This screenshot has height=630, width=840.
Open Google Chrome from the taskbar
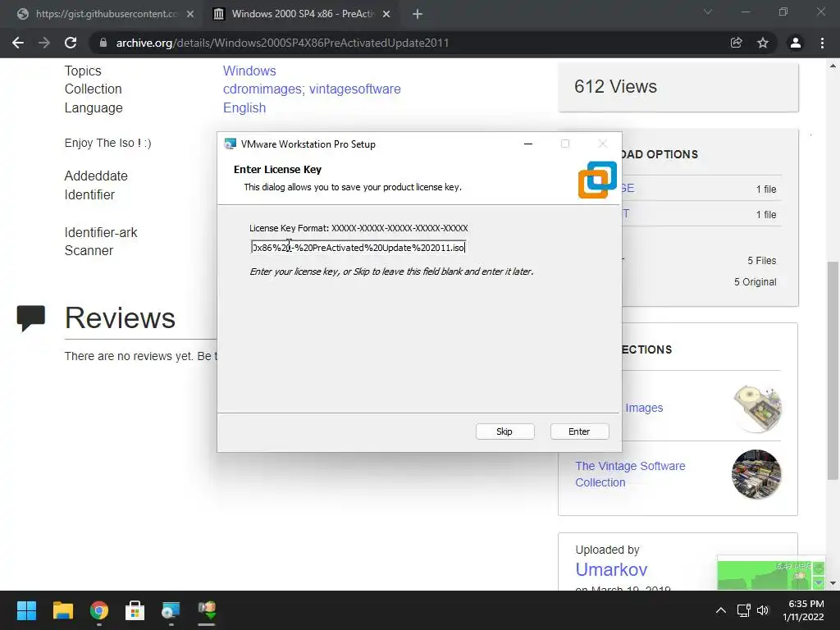tap(99, 610)
